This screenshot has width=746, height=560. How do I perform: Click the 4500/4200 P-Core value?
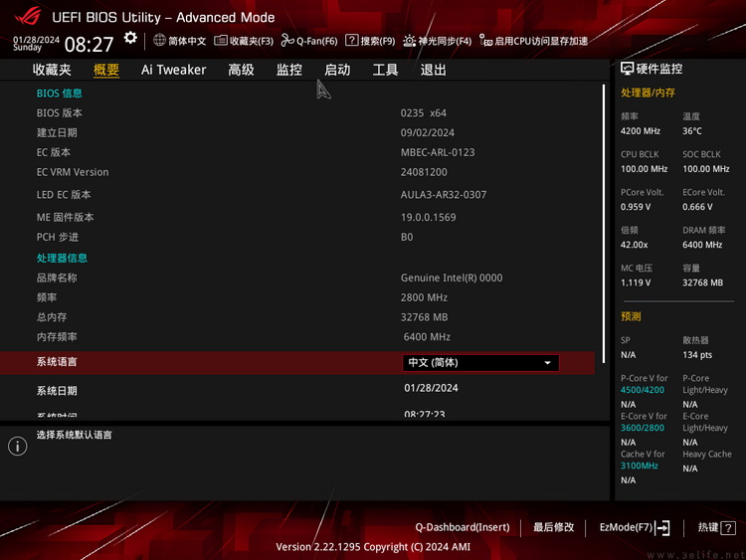642,390
